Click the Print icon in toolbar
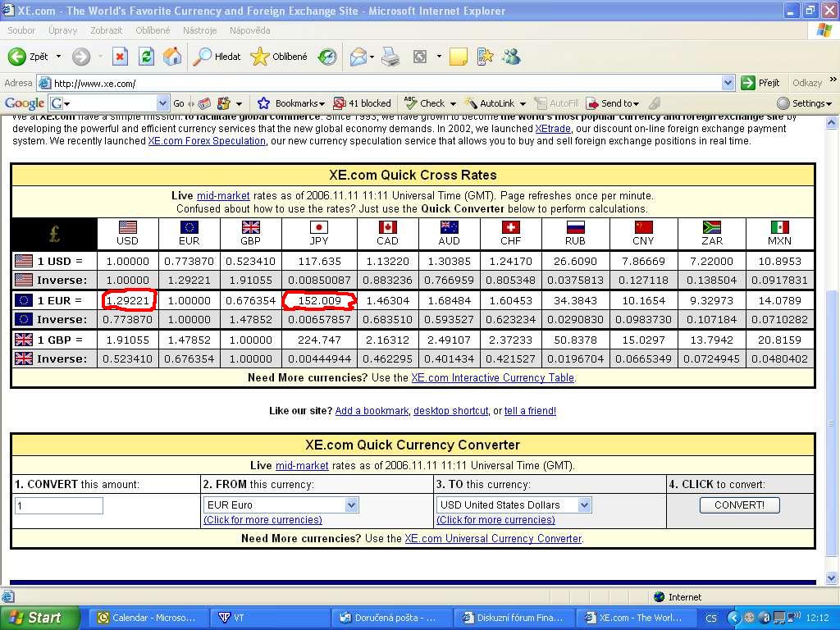Image resolution: width=840 pixels, height=630 pixels. [390, 57]
